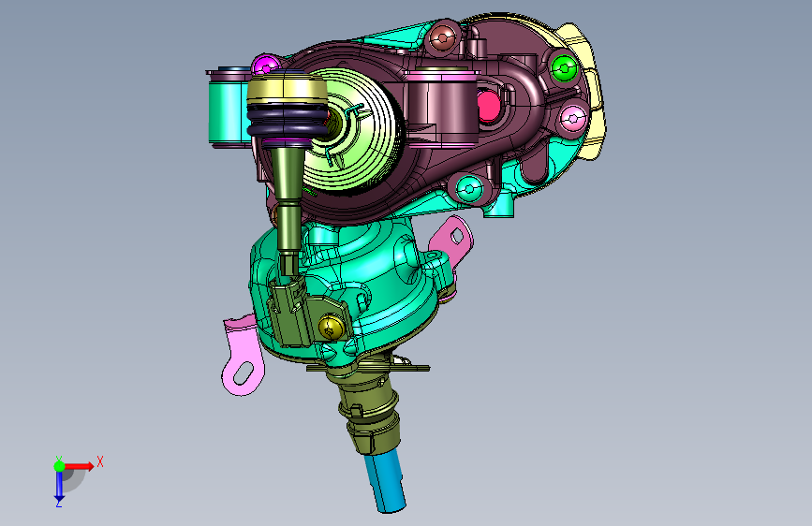This screenshot has width=812, height=526.
Task: Select the cyan bolt head below the maroon cover
Action: click(x=470, y=188)
